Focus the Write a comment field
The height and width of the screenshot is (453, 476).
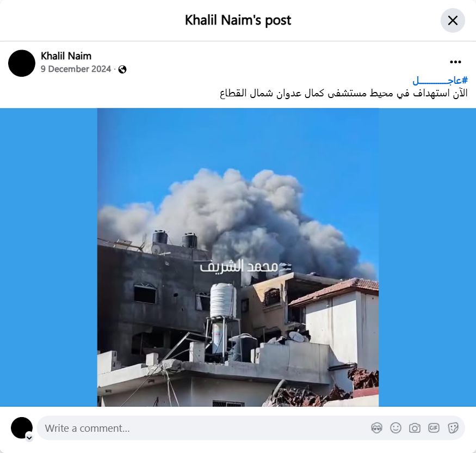(251, 428)
